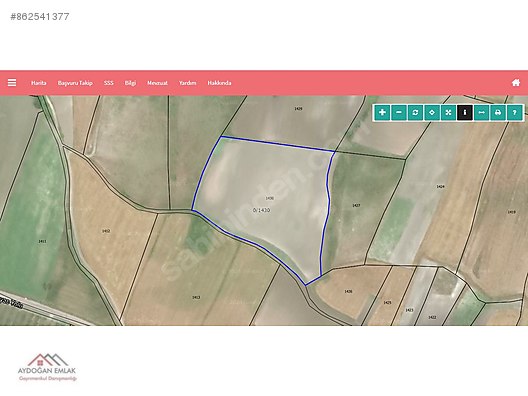Expand map to full extent
Viewport: 528px width, 396px height.
448,112
